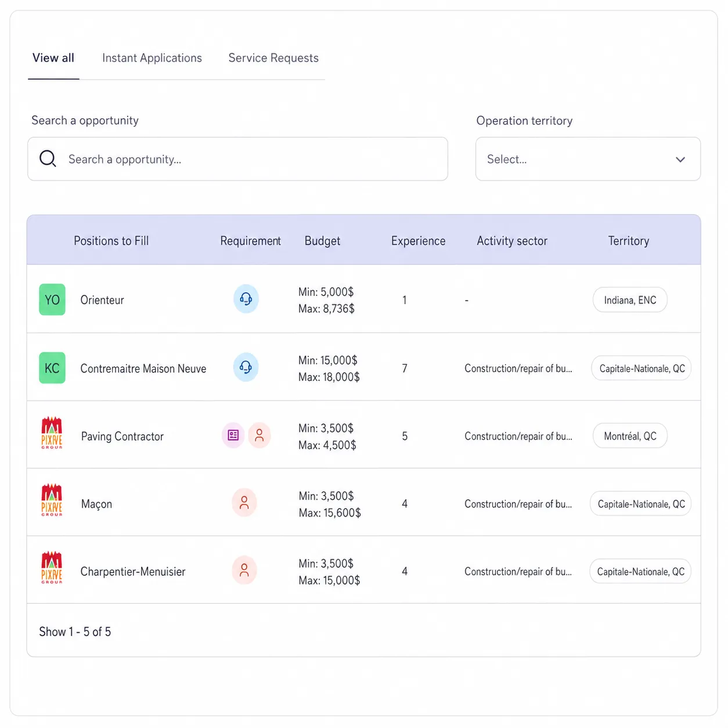Click the Indiana, ENC territory tag

630,300
